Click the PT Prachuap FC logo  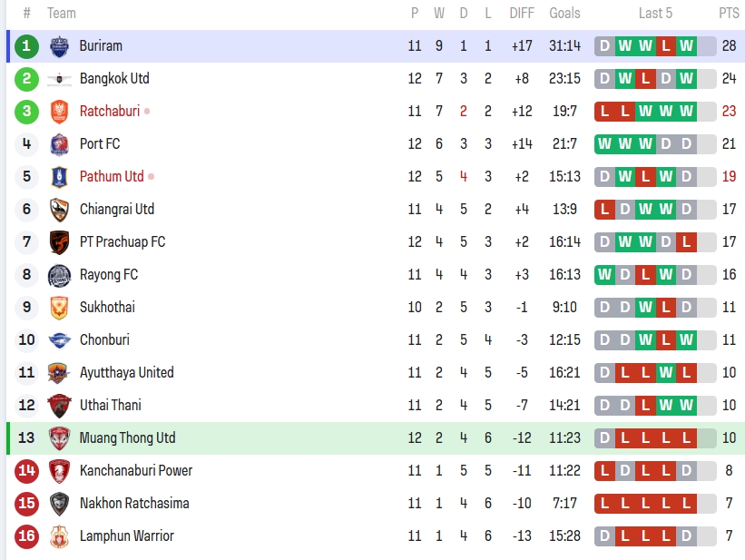coord(59,242)
